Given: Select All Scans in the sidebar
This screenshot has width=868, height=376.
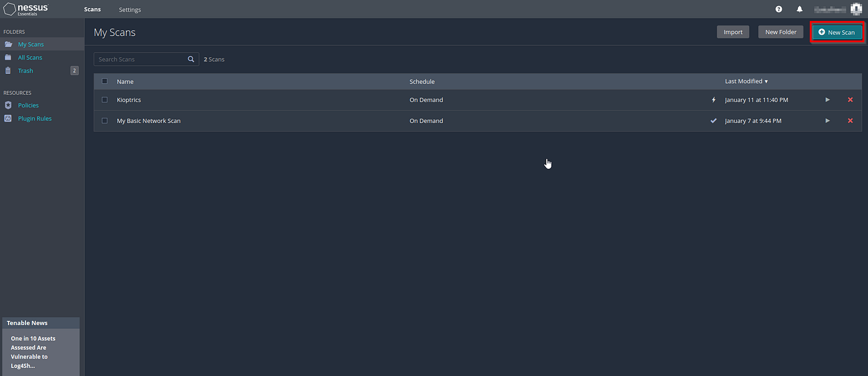Looking at the screenshot, I should pos(30,58).
